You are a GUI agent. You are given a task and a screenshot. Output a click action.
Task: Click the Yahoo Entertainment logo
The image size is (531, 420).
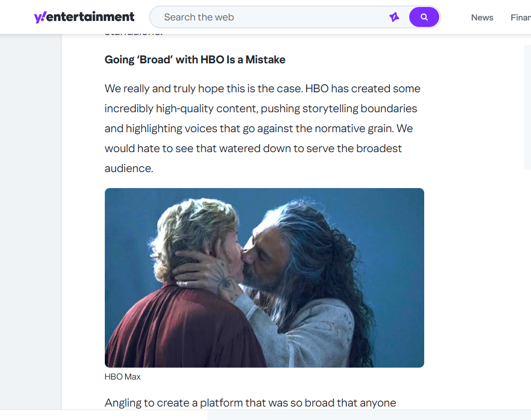(x=84, y=17)
